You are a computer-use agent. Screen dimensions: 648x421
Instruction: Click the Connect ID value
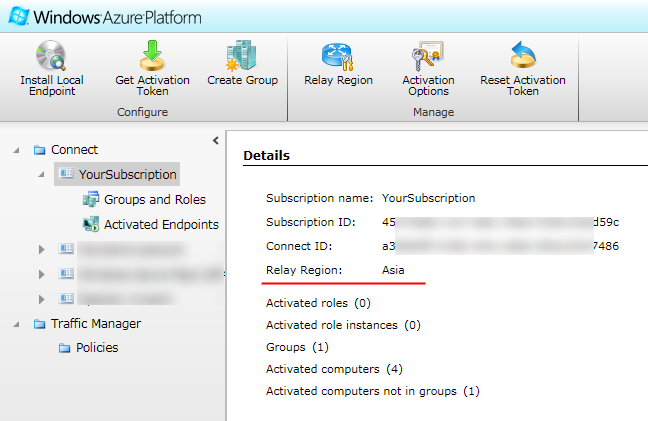click(x=500, y=246)
